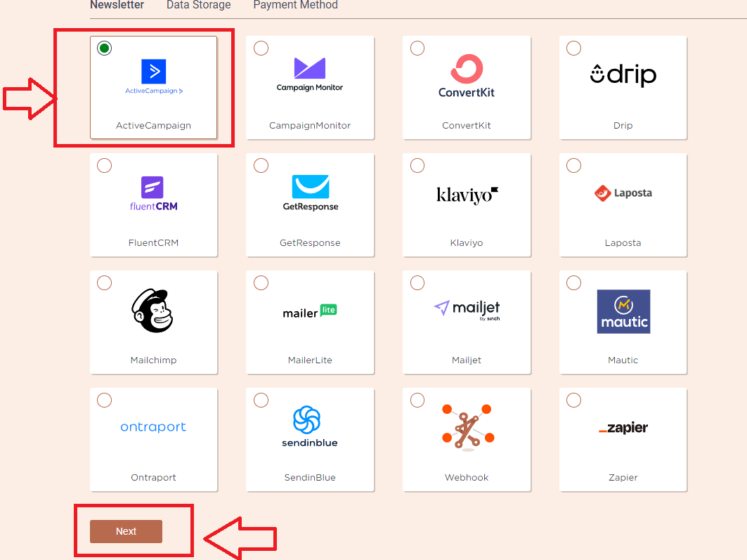Click the klaviyo logo

click(467, 195)
